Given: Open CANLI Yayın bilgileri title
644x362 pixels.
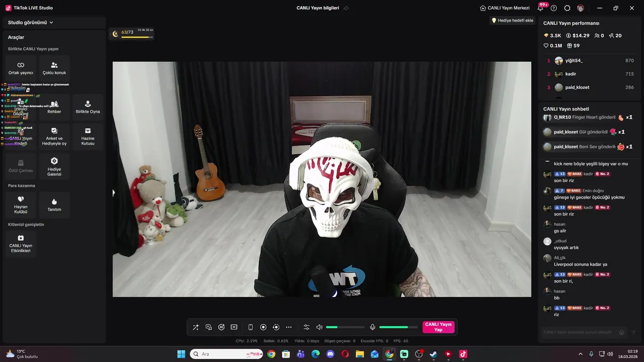Looking at the screenshot, I should point(317,8).
